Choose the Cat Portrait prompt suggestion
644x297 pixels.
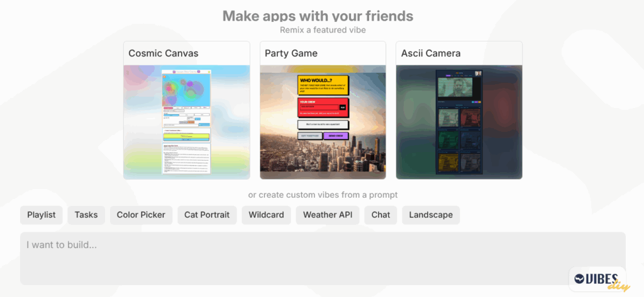click(207, 215)
